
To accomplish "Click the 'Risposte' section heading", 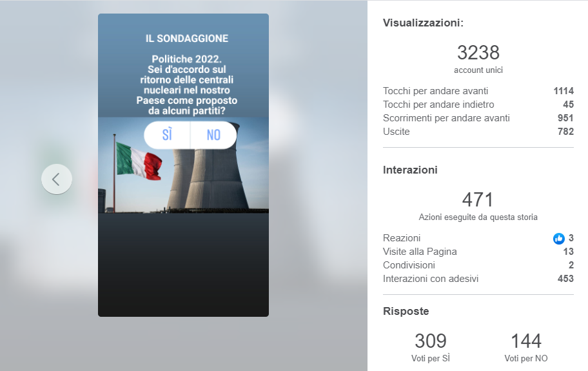I will [x=406, y=312].
